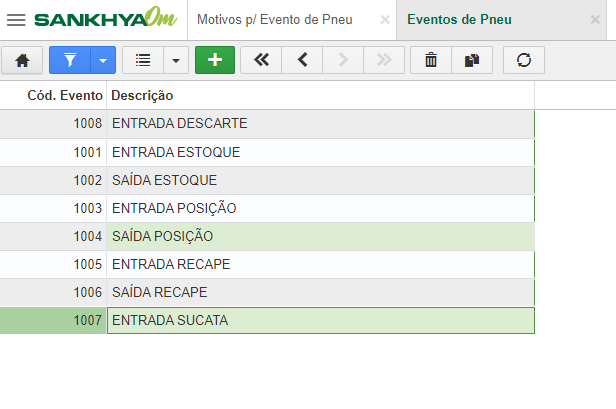Open the hamburger main menu
The image size is (616, 409).
16,20
